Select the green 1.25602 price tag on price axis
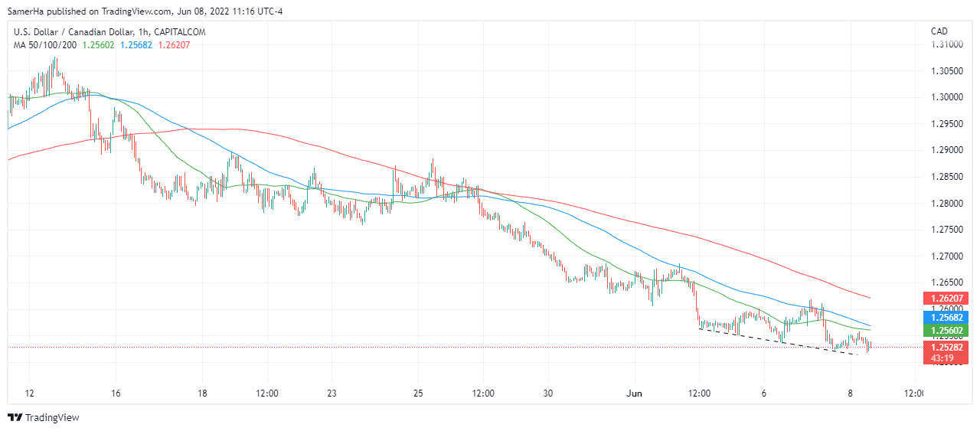Viewport: 980px width, 431px height. point(946,331)
